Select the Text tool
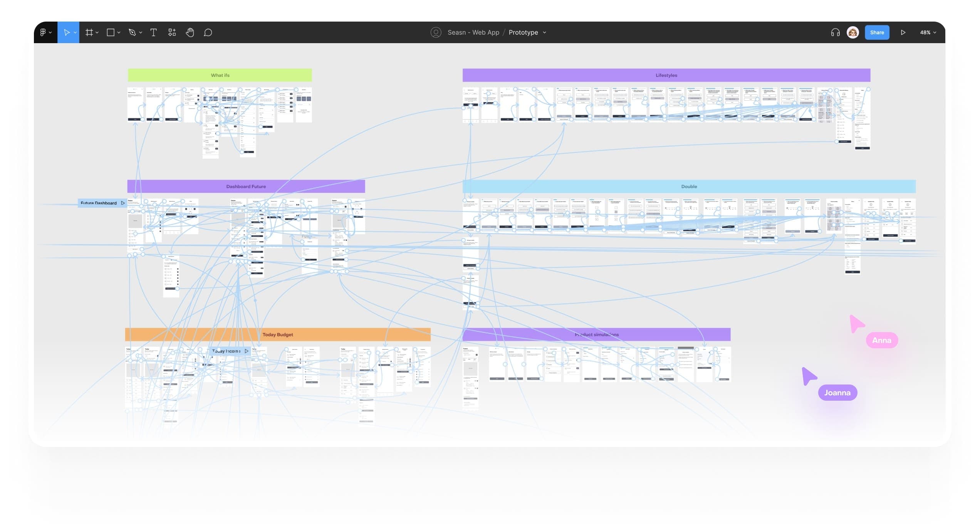Viewport: 980px width, 524px height. (153, 32)
